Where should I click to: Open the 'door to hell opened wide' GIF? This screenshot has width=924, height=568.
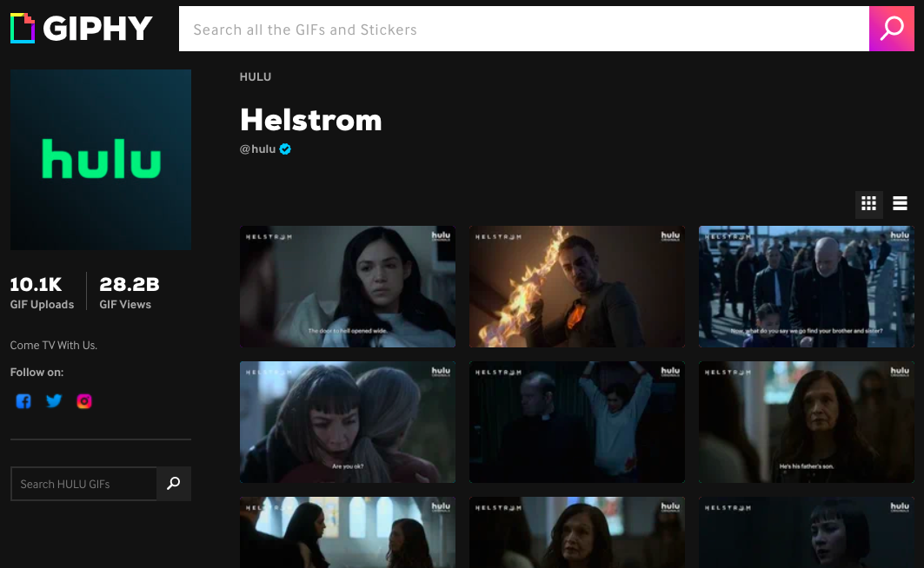click(x=348, y=287)
